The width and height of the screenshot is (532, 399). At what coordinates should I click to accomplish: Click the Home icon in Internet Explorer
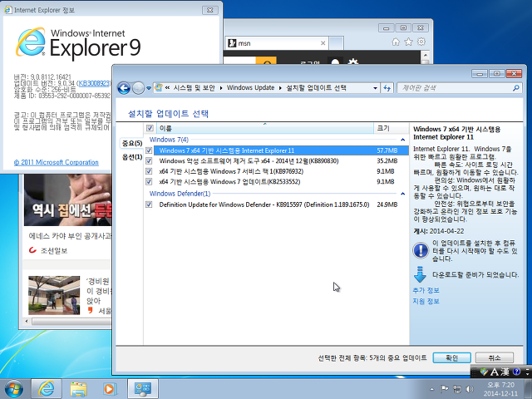coord(396,42)
